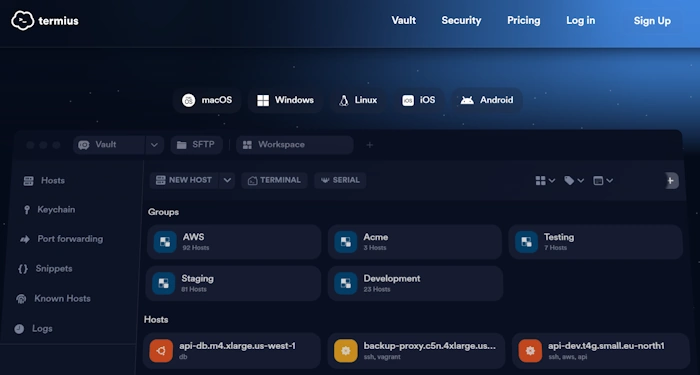Image resolution: width=700 pixels, height=375 pixels.
Task: Select the backup-proxy.c5n.4xlarge host
Action: (416, 351)
